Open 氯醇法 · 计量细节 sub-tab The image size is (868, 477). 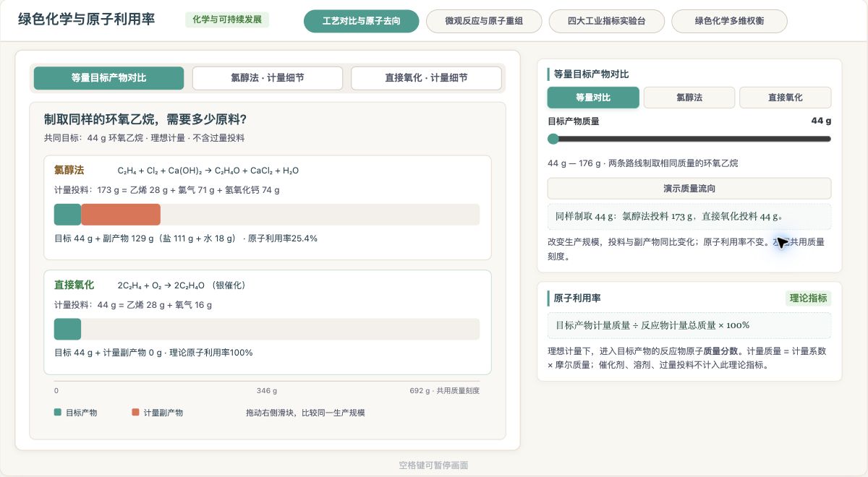pos(268,78)
